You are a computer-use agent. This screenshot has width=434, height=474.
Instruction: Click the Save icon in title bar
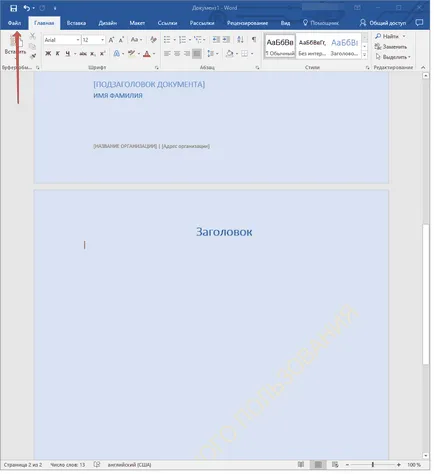[14, 8]
